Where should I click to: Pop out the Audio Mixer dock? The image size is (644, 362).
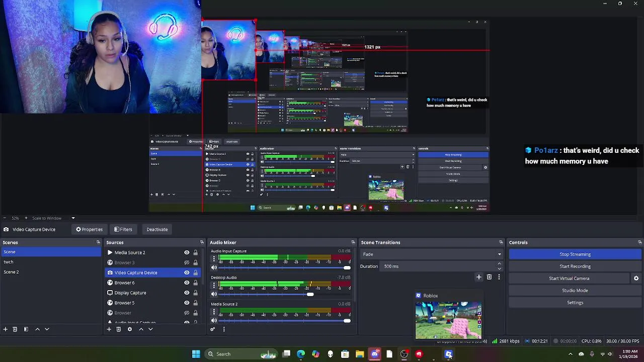point(353,242)
